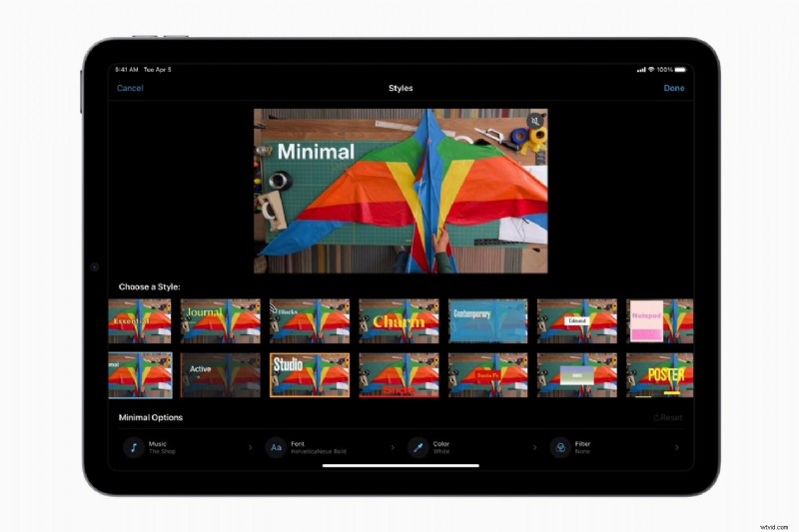
Task: Choose the pink Notepad style thumbnail
Action: (x=660, y=321)
